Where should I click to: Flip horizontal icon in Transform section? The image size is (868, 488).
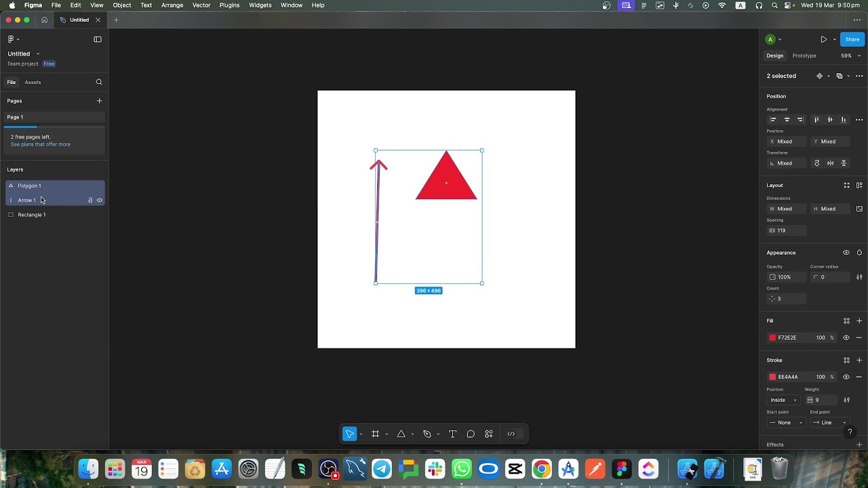pyautogui.click(x=830, y=163)
